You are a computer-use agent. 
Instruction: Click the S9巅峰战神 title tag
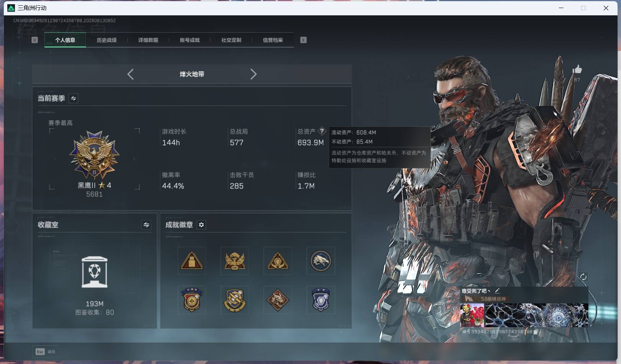coord(493,299)
